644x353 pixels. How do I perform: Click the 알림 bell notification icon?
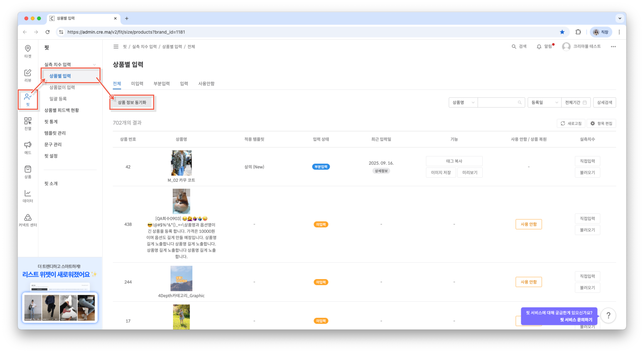coord(539,46)
